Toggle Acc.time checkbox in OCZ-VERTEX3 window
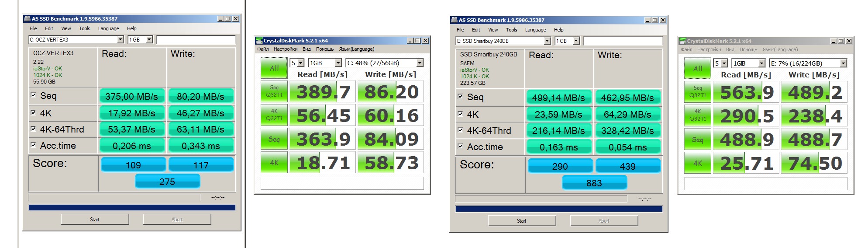The image size is (868, 248). pyautogui.click(x=33, y=145)
